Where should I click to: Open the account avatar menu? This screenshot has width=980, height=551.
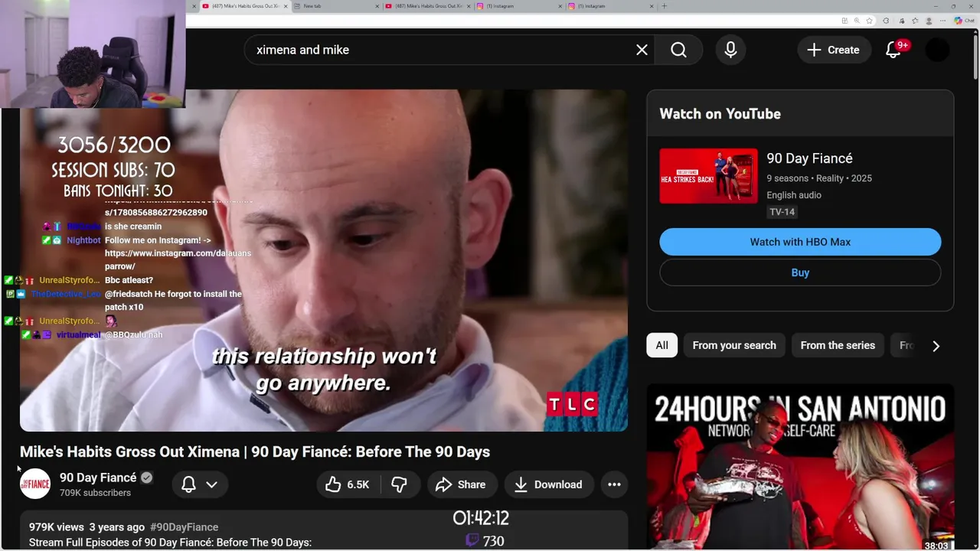click(937, 50)
